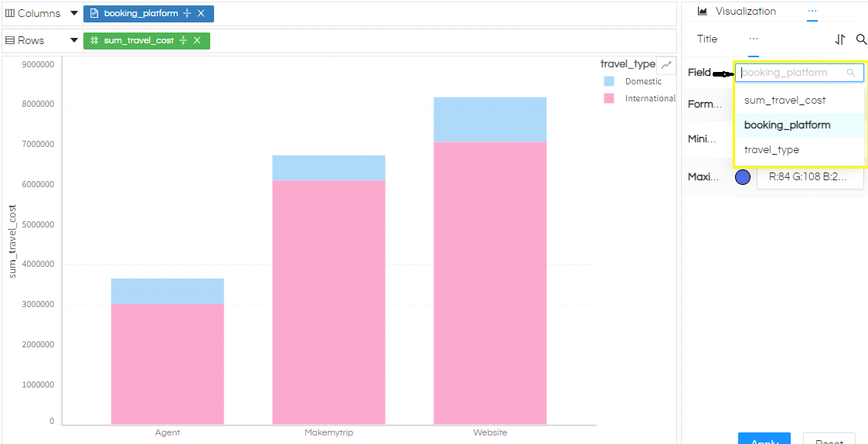Click the Reset button

829,439
